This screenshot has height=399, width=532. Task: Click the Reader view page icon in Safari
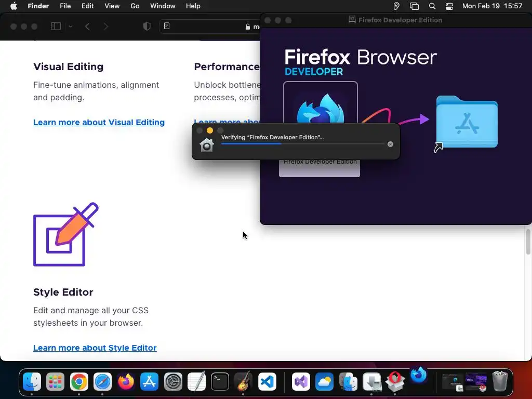167,26
